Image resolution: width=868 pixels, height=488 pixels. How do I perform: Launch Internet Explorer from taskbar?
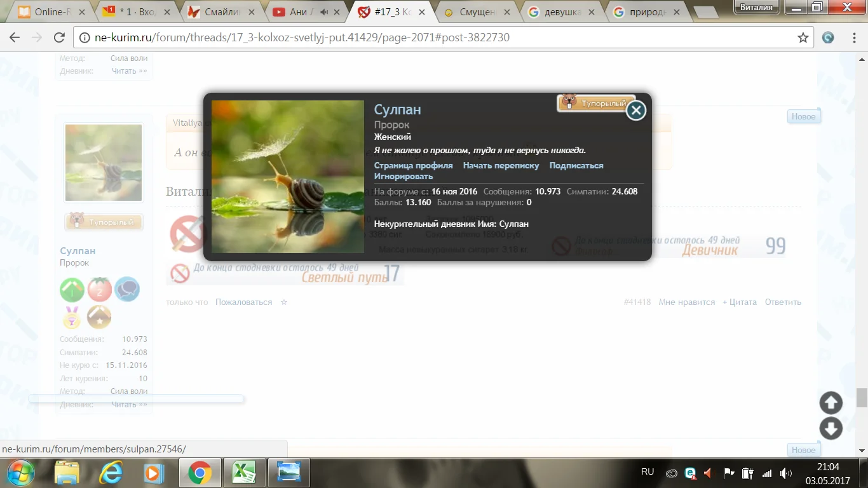(x=111, y=473)
